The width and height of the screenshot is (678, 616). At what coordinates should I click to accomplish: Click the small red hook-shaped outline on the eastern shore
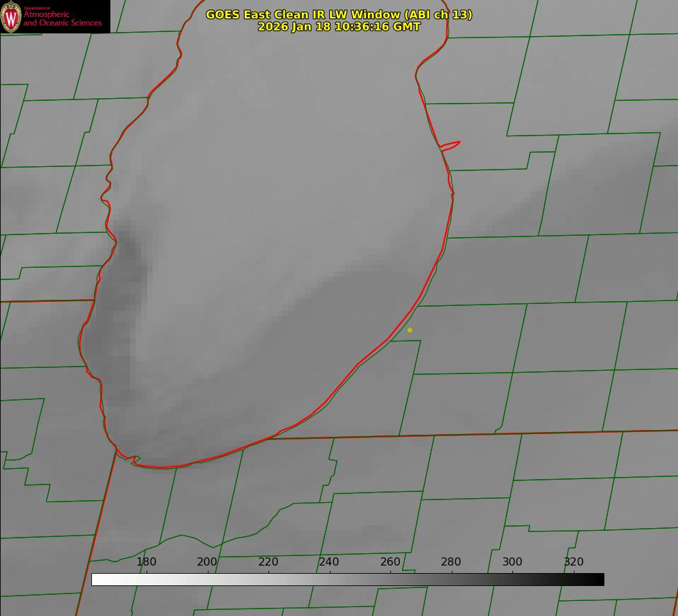(x=451, y=144)
